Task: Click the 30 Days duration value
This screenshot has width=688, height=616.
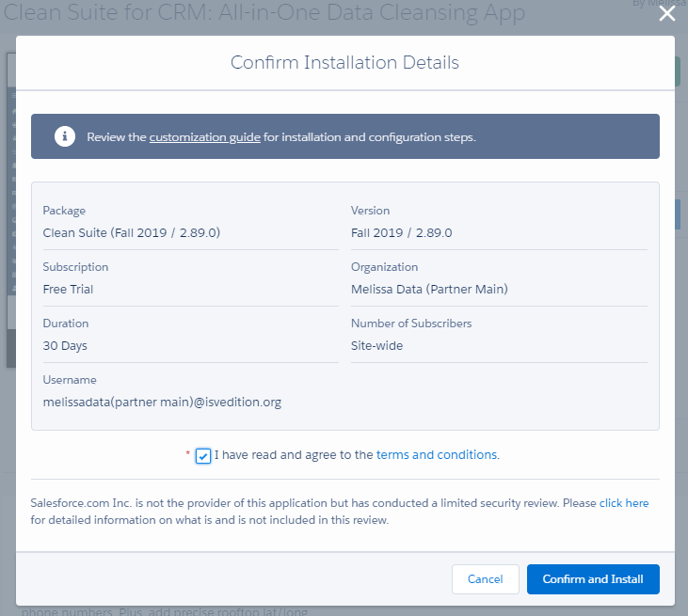Action: click(x=65, y=346)
